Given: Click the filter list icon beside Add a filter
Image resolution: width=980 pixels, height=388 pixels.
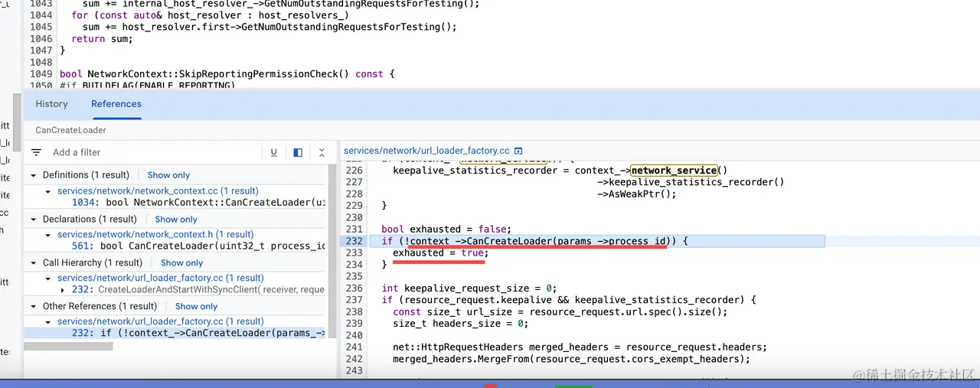Looking at the screenshot, I should point(36,152).
